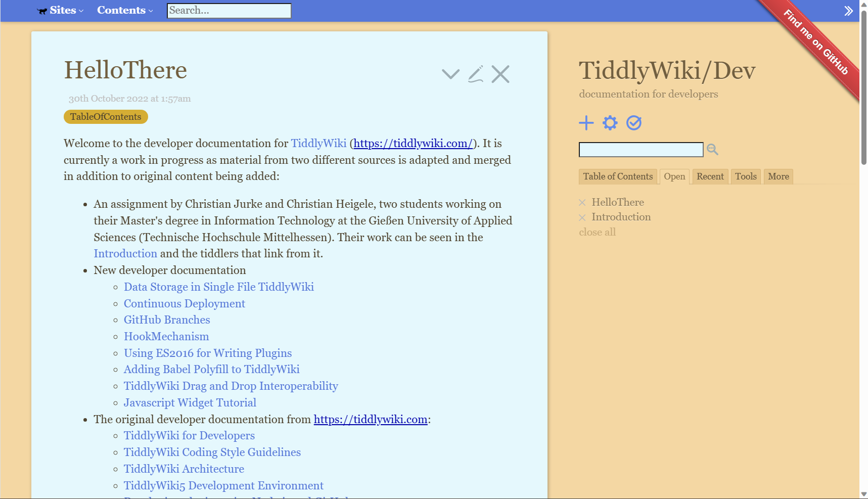The image size is (868, 499).
Task: Open the Sites dropdown menu
Action: click(x=61, y=10)
